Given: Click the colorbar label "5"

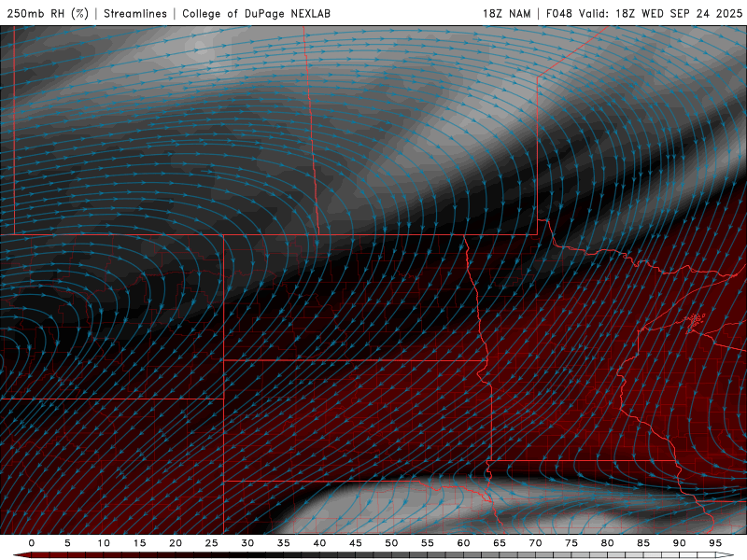Looking at the screenshot, I should coord(67,543).
